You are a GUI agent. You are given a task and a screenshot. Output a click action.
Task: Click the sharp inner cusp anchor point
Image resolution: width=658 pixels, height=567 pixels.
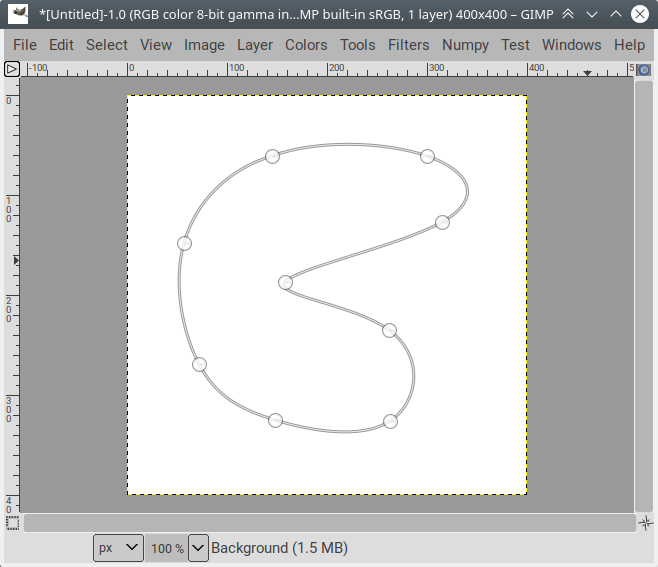click(x=285, y=282)
